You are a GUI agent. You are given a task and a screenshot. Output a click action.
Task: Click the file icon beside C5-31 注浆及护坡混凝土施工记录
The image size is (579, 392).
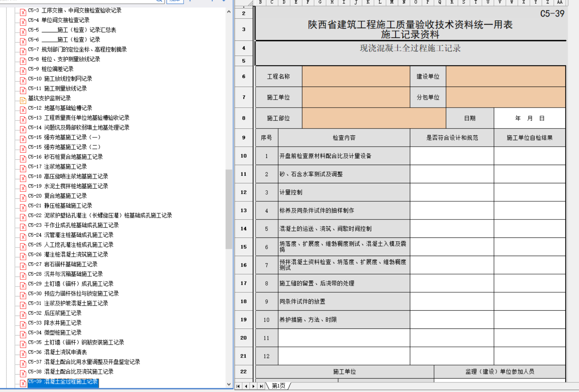tap(23, 305)
